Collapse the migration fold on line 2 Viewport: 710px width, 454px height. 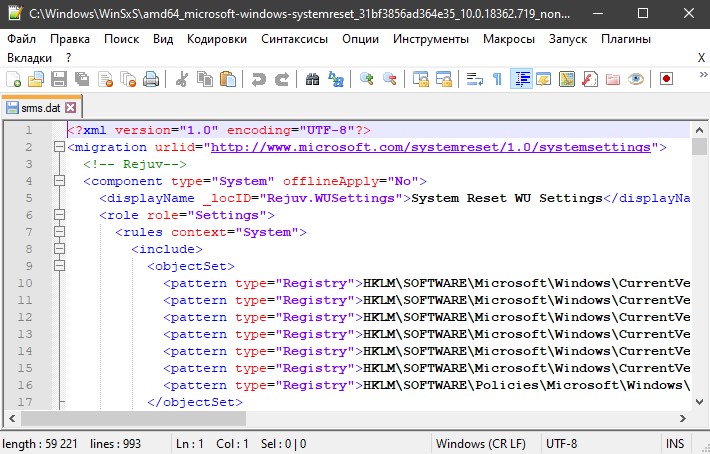tap(59, 147)
